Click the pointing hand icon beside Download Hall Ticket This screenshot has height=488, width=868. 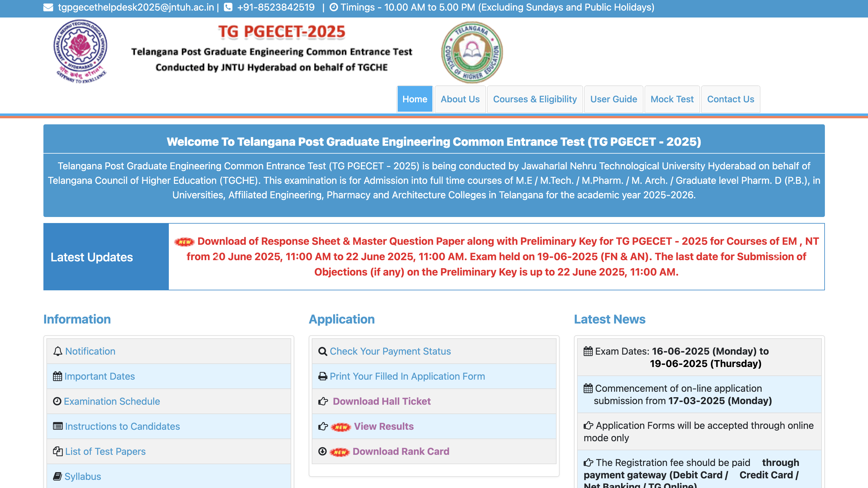(x=323, y=401)
